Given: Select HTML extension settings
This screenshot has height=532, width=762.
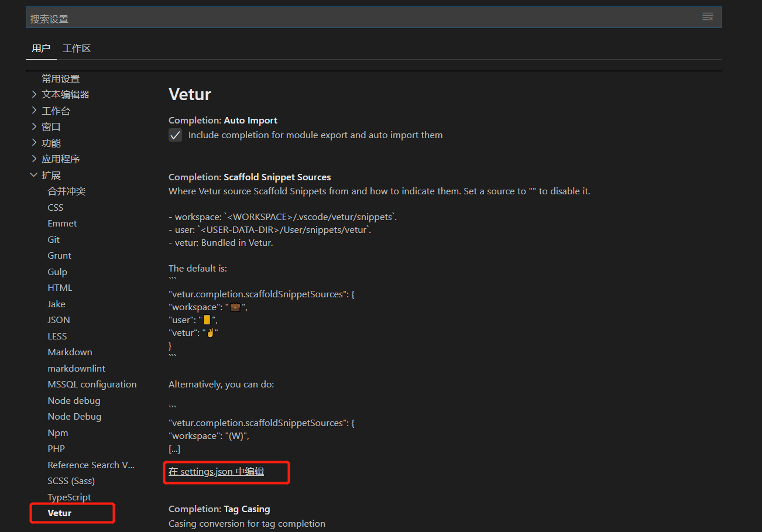Looking at the screenshot, I should pyautogui.click(x=60, y=287).
